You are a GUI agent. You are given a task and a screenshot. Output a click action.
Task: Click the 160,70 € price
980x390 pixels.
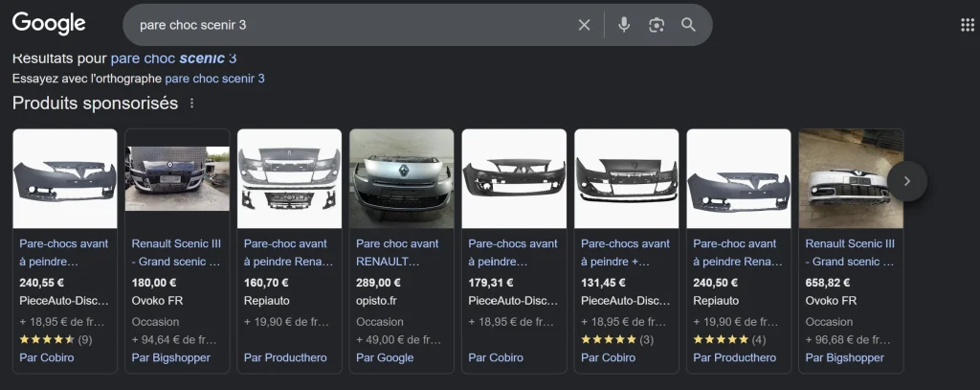[x=266, y=283]
